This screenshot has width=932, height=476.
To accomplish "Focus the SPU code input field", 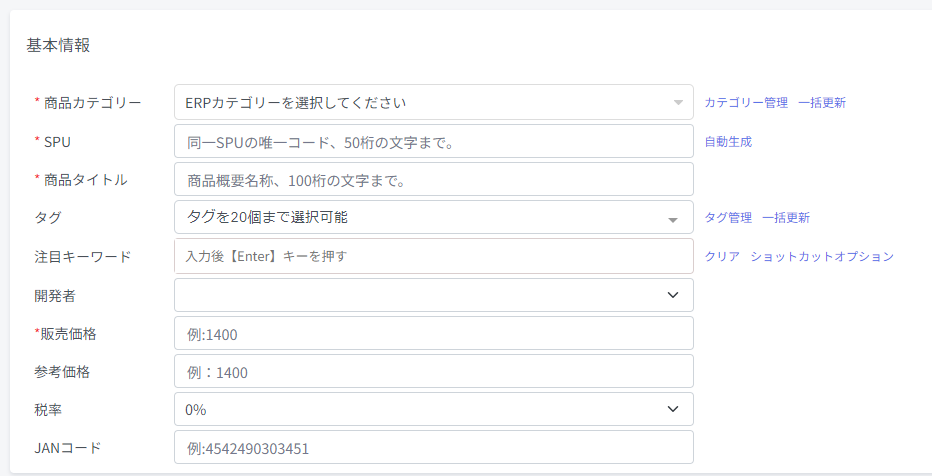I will 434,141.
